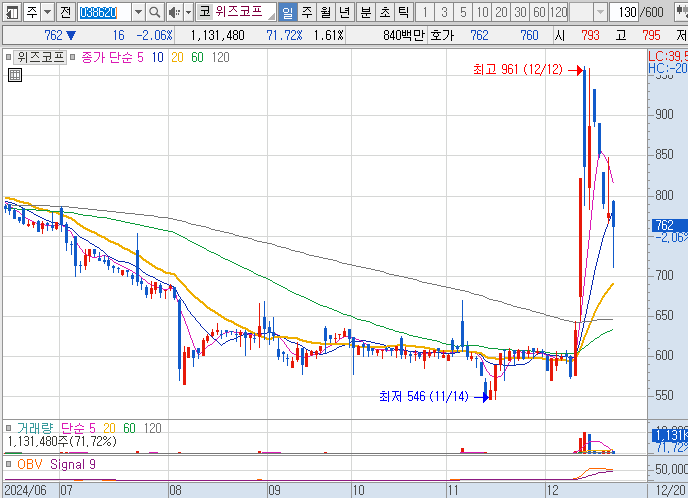Click the 760 bid price value
688x498 pixels.
[x=529, y=36]
